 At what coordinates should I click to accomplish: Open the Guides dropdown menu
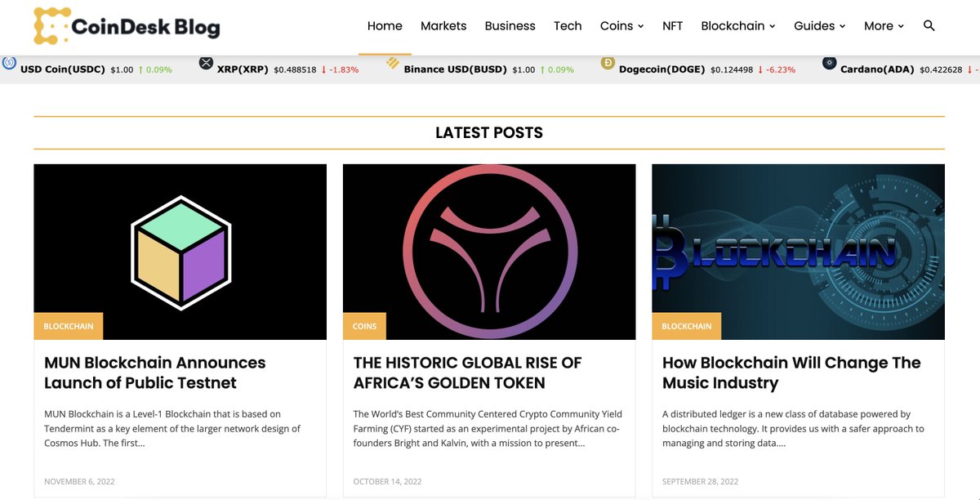[x=818, y=25]
